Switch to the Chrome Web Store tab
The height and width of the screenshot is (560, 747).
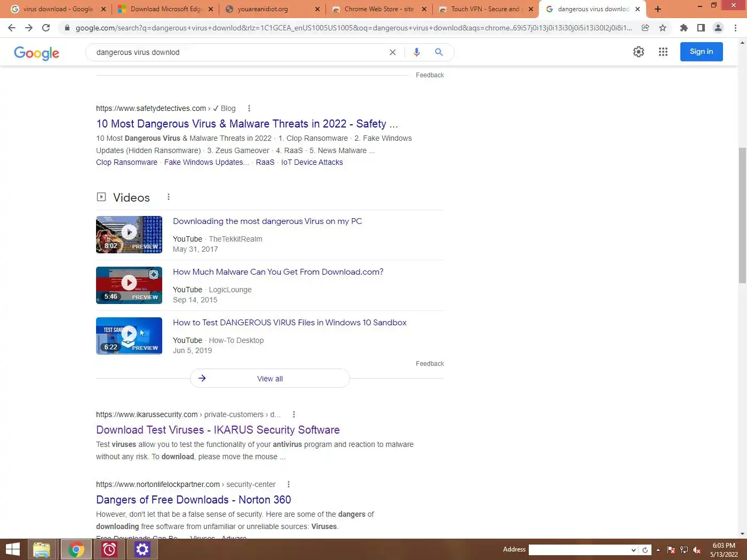379,9
